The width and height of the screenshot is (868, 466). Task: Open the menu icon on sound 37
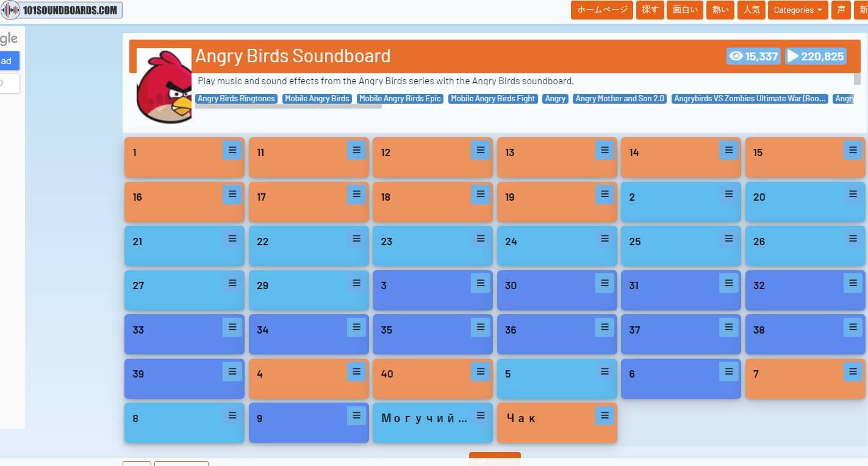728,328
